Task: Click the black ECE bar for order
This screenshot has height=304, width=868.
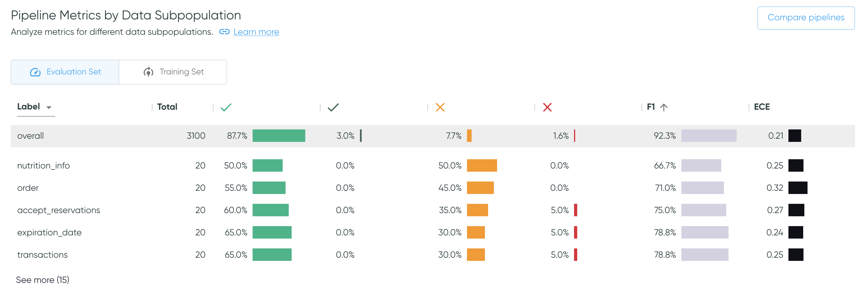Action: [798, 188]
